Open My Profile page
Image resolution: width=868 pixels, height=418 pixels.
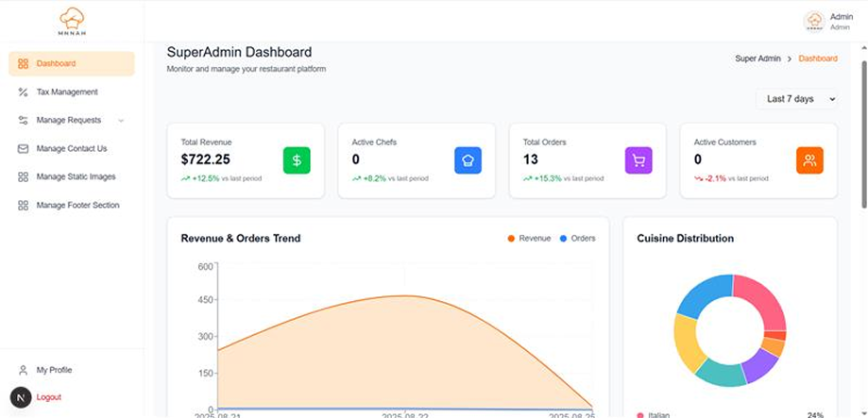pos(54,370)
